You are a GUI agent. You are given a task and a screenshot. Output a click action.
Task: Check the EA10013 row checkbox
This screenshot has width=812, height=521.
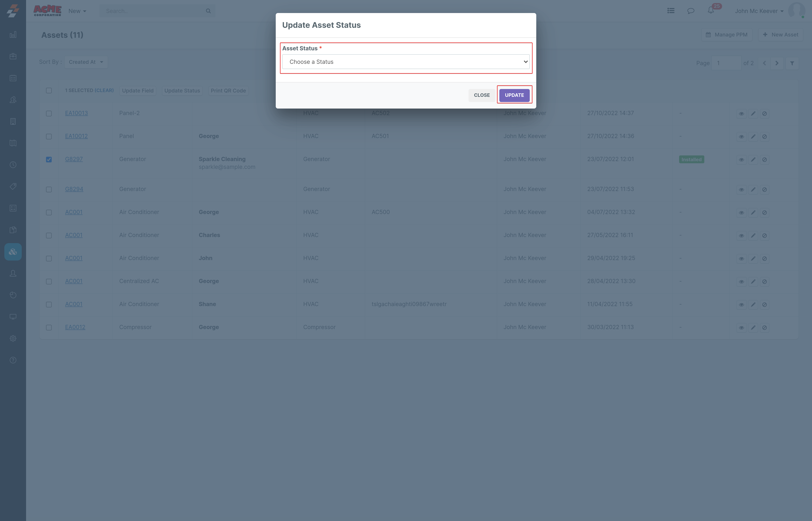tap(49, 113)
